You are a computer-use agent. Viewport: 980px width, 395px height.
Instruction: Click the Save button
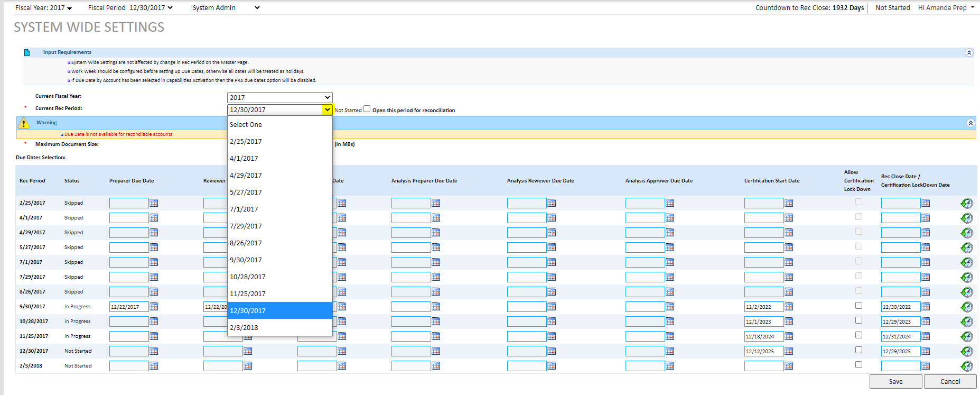point(895,381)
